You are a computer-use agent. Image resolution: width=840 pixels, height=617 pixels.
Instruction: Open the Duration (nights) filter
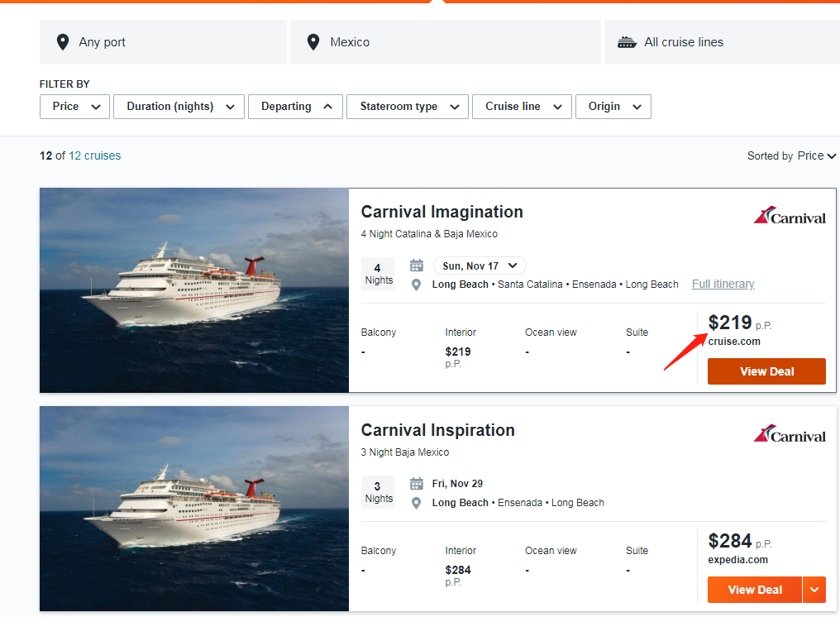pyautogui.click(x=179, y=107)
